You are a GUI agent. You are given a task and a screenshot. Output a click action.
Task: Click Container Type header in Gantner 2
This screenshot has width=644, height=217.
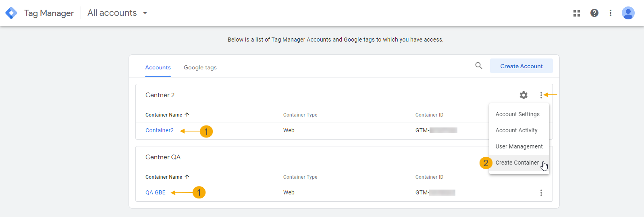(300, 115)
